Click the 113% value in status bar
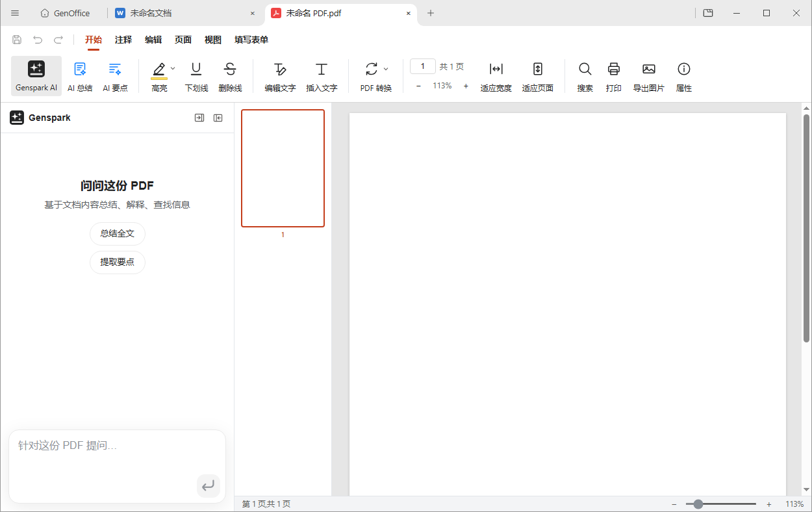The image size is (812, 512). 794,504
